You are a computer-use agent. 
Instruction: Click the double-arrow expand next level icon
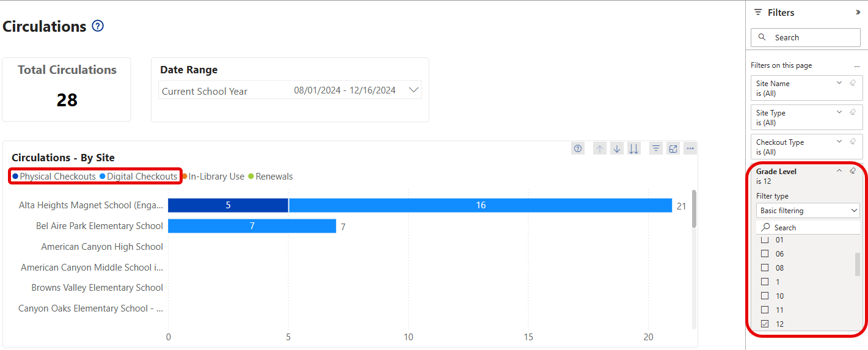click(634, 148)
